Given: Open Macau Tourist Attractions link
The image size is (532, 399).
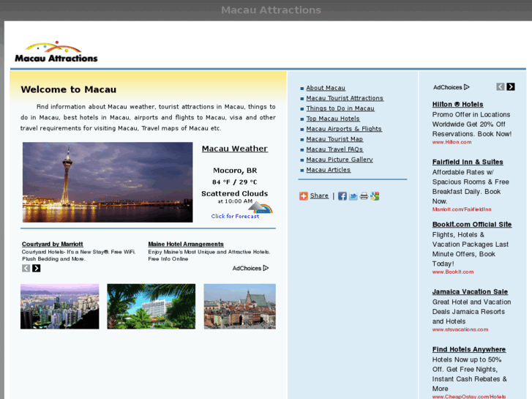Looking at the screenshot, I should 345,98.
